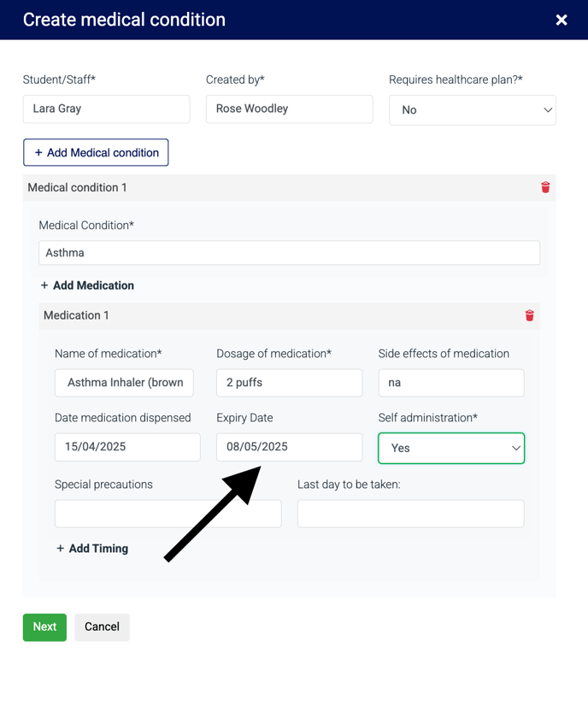The height and width of the screenshot is (723, 588).
Task: Open the Requires healthcare plan dropdown
Action: pyautogui.click(x=473, y=110)
